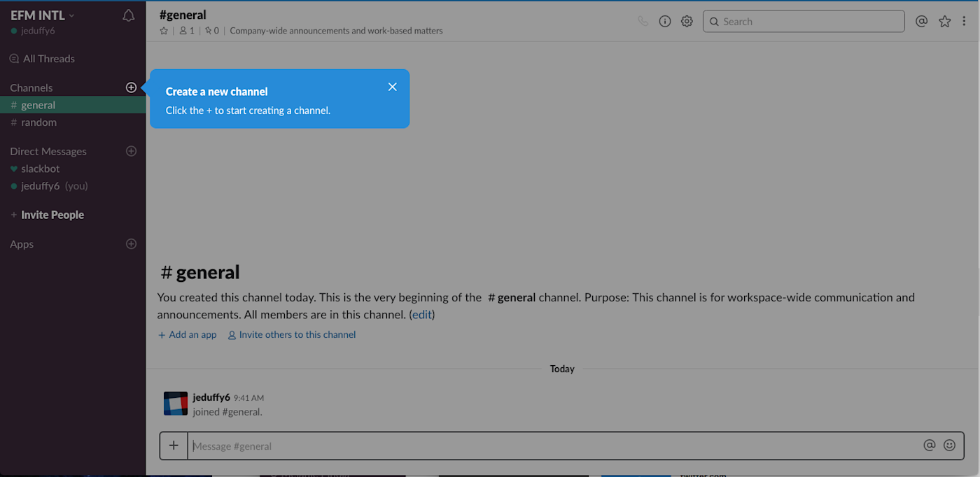Click the Today date divider label
Image resolution: width=980 pixels, height=477 pixels.
click(x=562, y=369)
